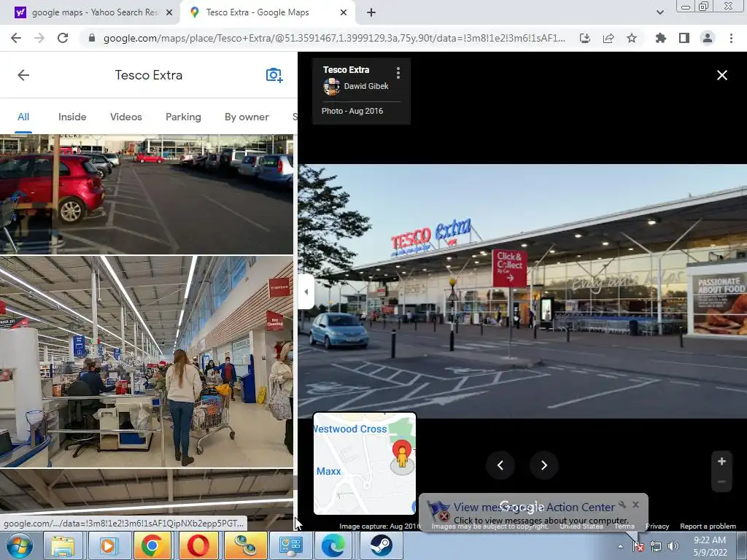
Task: Zoom out on photo with minus button
Action: (721, 481)
